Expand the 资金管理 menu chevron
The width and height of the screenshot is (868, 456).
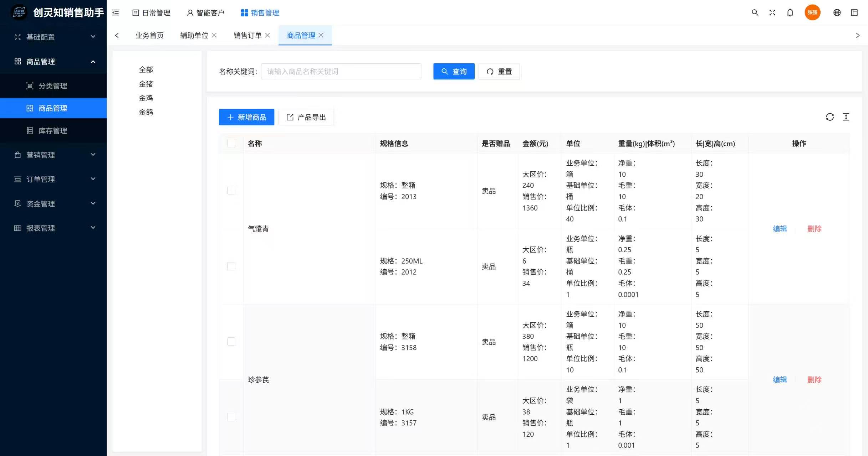pyautogui.click(x=93, y=203)
